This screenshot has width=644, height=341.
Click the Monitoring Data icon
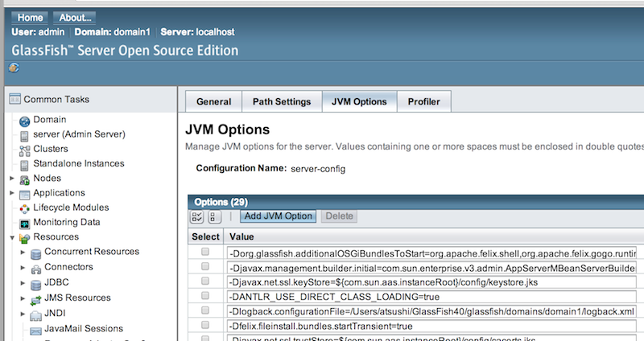(24, 223)
